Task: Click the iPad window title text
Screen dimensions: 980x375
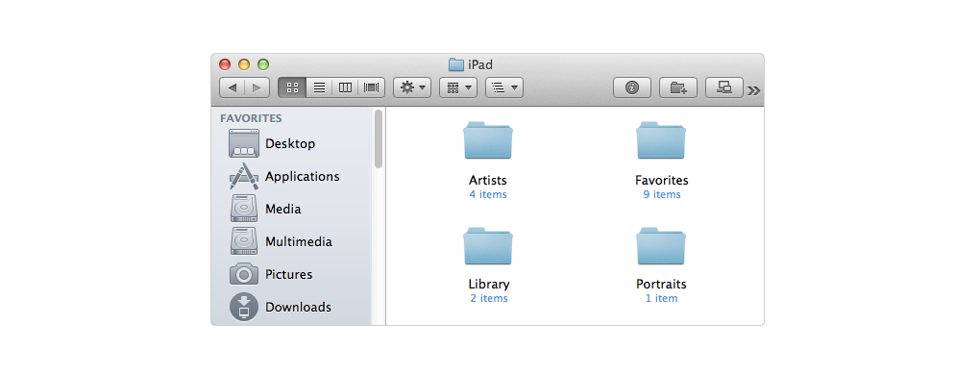Action: (x=480, y=64)
